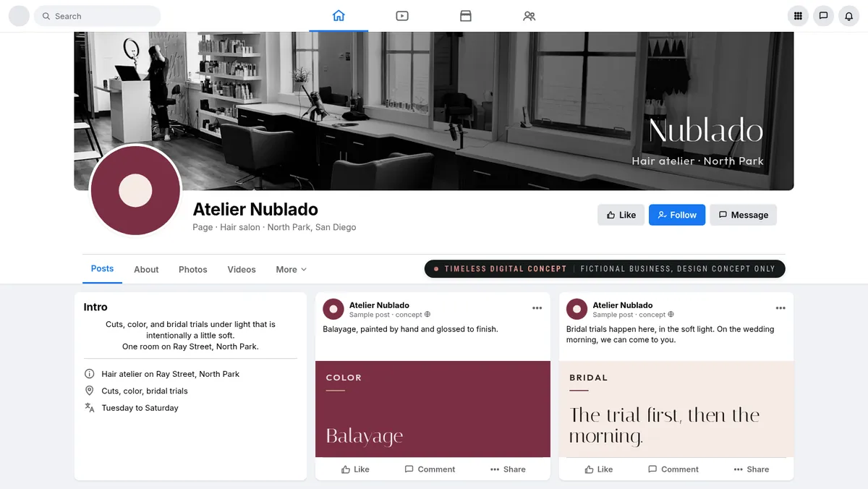
Task: Click the Search field
Action: 98,16
